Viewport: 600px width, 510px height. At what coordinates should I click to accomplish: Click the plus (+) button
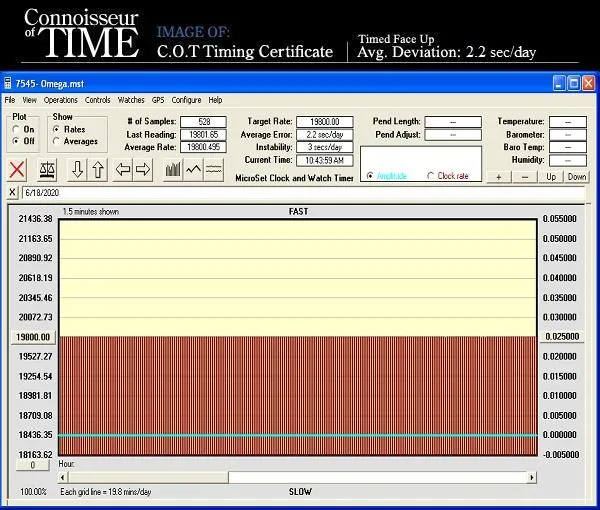tap(499, 177)
